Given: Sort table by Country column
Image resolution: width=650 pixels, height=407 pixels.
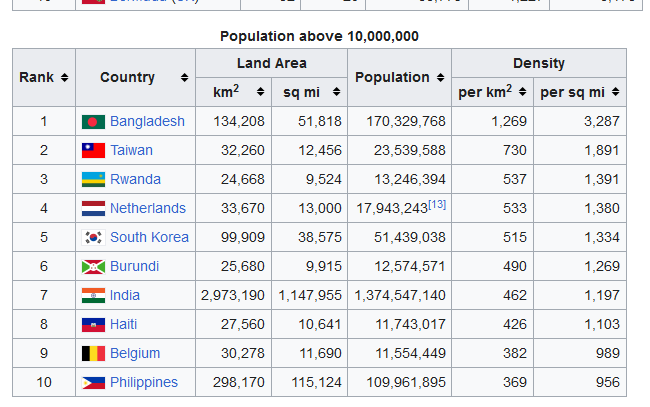Looking at the screenshot, I should 184,78.
